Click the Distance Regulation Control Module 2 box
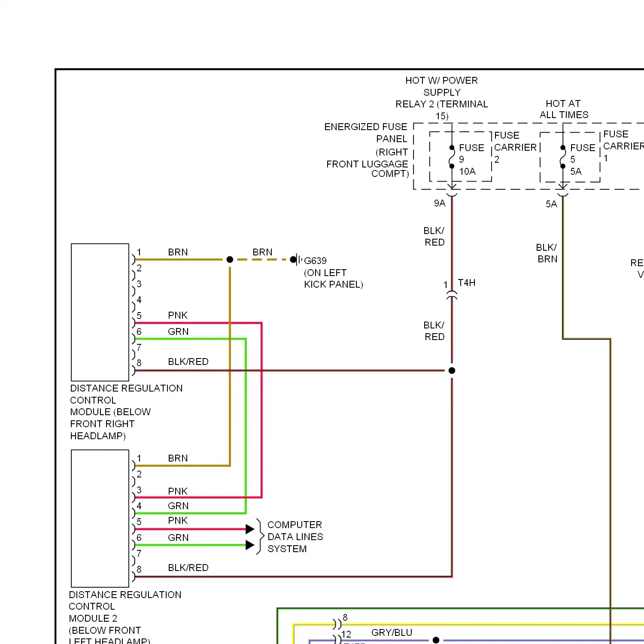 pyautogui.click(x=100, y=518)
